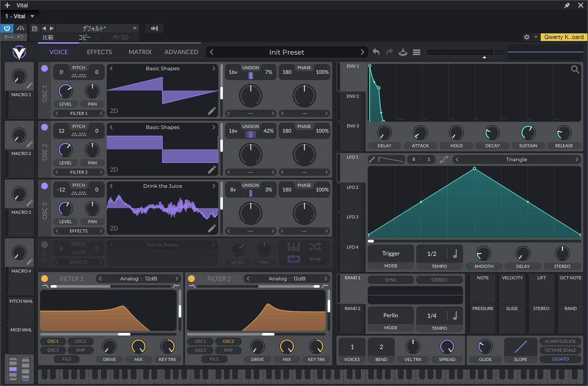Toggle ALWAYS GLIDE button
This screenshot has height=386, width=588.
[560, 341]
